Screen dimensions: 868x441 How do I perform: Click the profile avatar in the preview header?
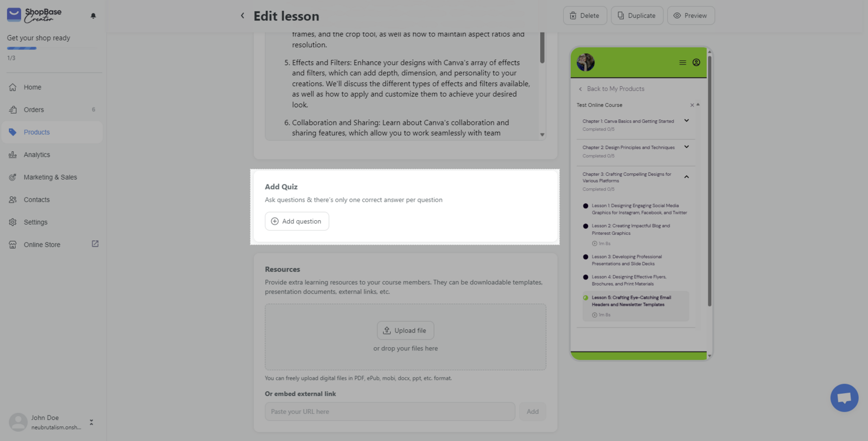pyautogui.click(x=585, y=62)
